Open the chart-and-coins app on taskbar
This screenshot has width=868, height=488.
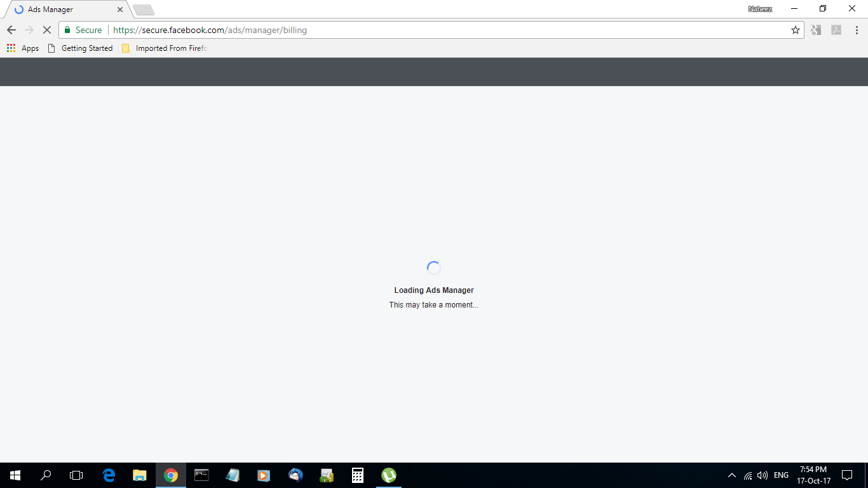point(327,475)
